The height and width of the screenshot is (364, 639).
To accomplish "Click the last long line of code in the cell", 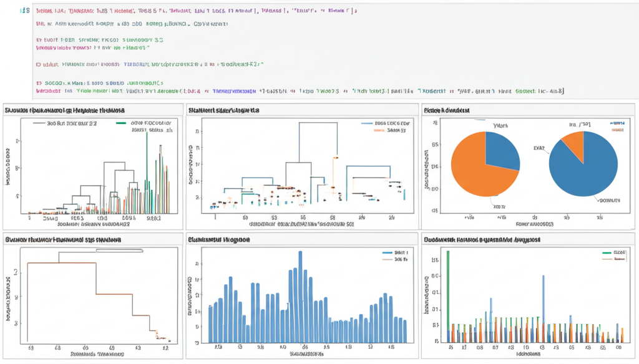I will point(300,91).
